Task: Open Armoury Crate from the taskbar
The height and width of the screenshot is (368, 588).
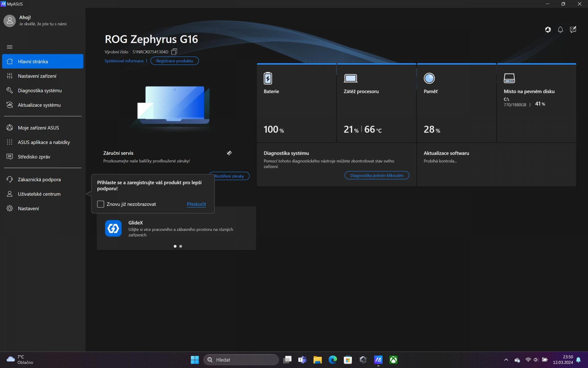Action: point(363,360)
